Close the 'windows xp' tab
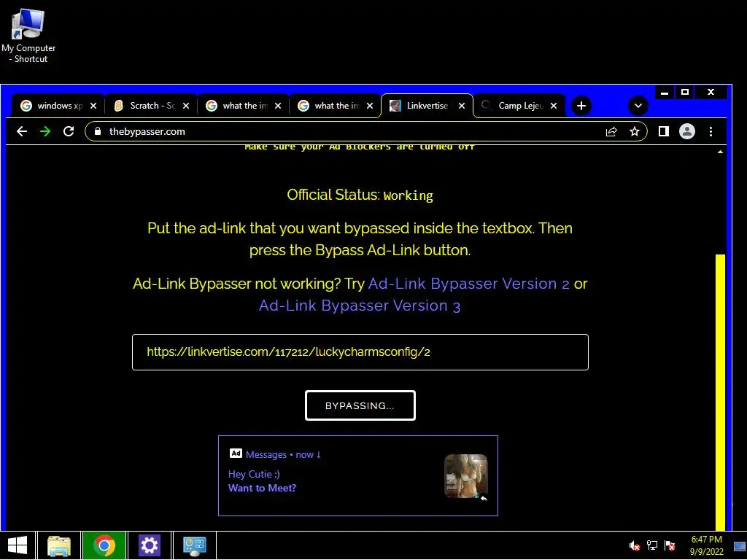Image resolution: width=747 pixels, height=560 pixels. [93, 106]
